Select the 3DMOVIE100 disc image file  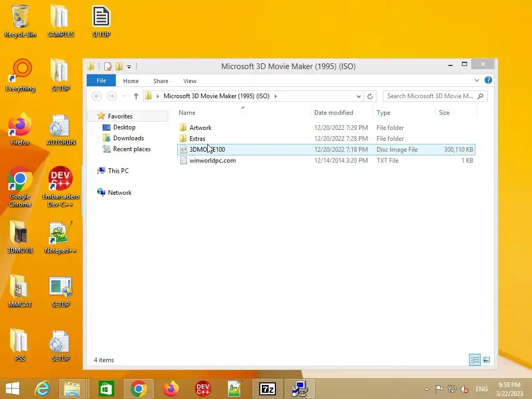pos(326,150)
